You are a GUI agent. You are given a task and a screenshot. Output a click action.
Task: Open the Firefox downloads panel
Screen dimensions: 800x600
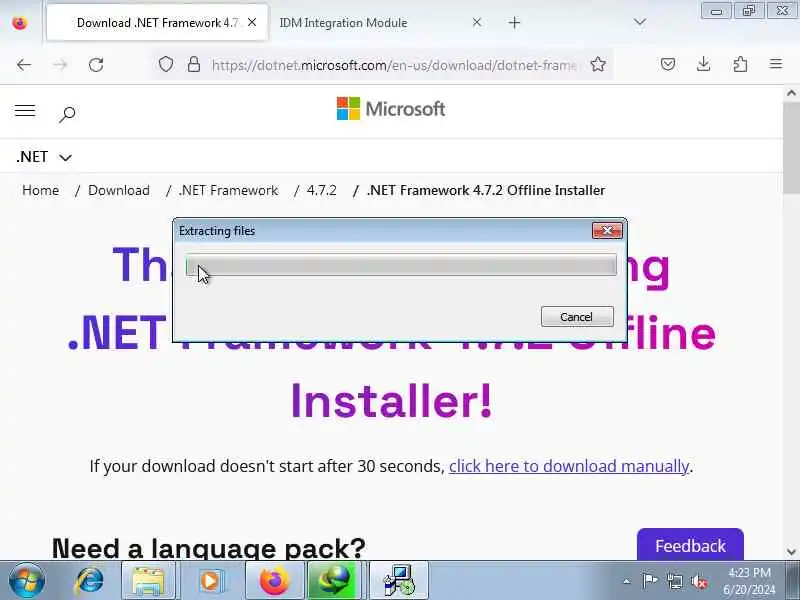[704, 65]
